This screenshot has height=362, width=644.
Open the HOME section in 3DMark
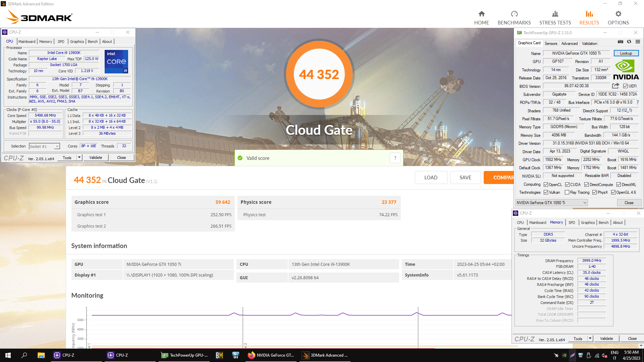[x=481, y=18]
